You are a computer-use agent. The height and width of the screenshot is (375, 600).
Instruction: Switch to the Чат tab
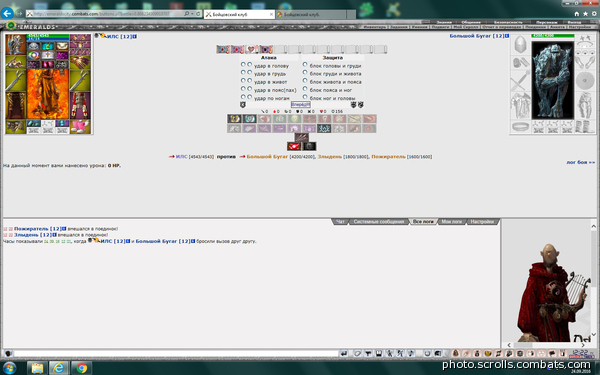point(340,222)
